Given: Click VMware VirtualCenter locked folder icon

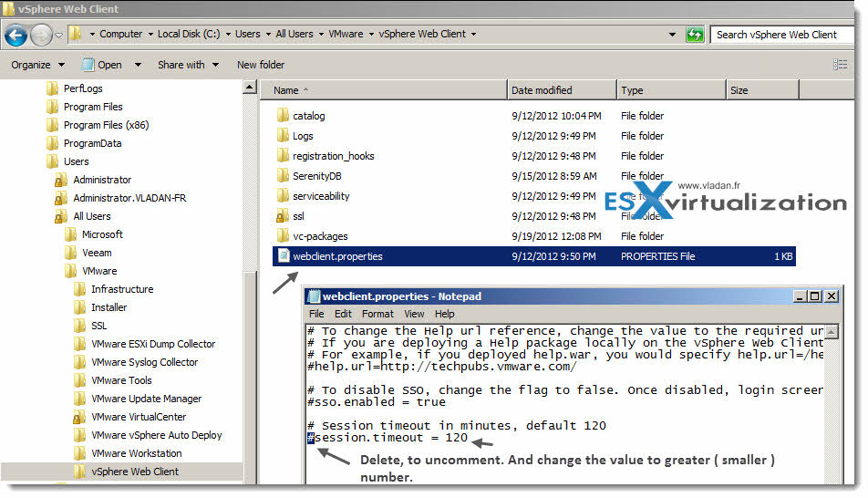Looking at the screenshot, I should [x=79, y=417].
